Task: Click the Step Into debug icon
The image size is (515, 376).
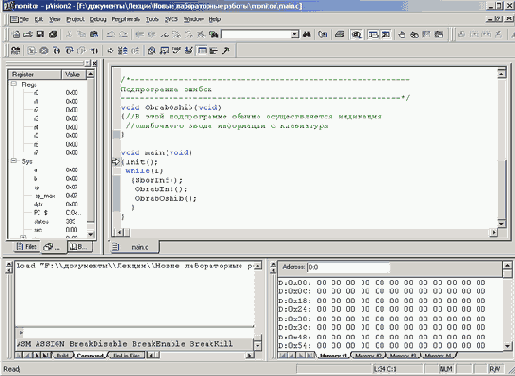Action: pos(57,50)
